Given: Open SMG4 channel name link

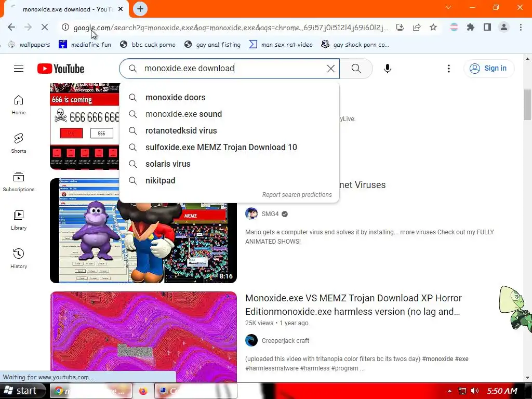Looking at the screenshot, I should (270, 214).
